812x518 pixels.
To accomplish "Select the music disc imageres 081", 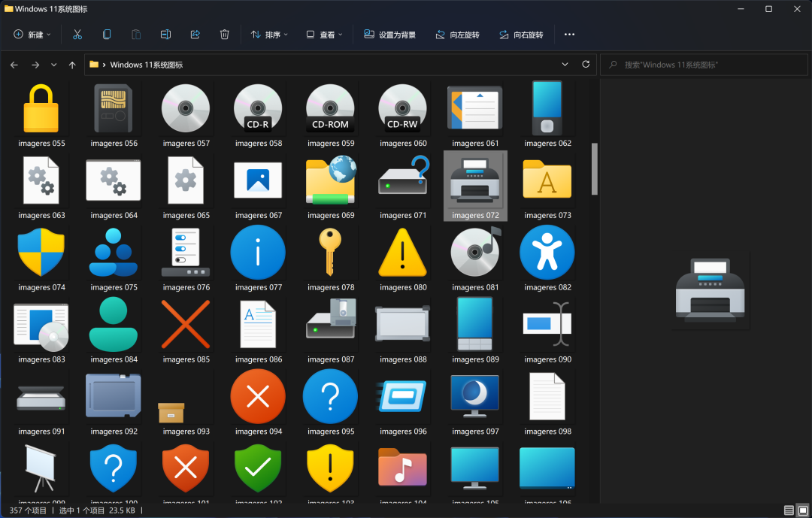I will pos(475,253).
